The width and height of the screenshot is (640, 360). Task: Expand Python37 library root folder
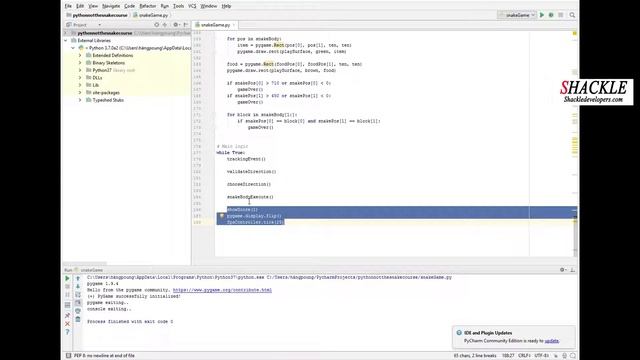(x=80, y=70)
